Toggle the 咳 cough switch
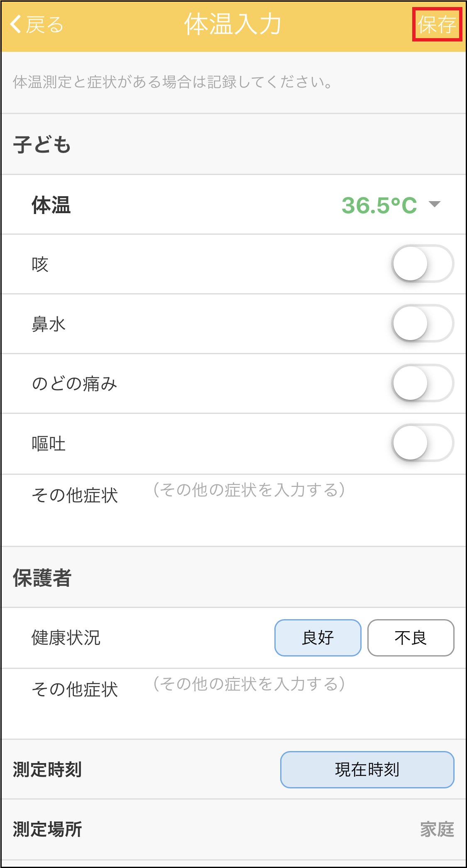This screenshot has width=467, height=868. tap(422, 264)
